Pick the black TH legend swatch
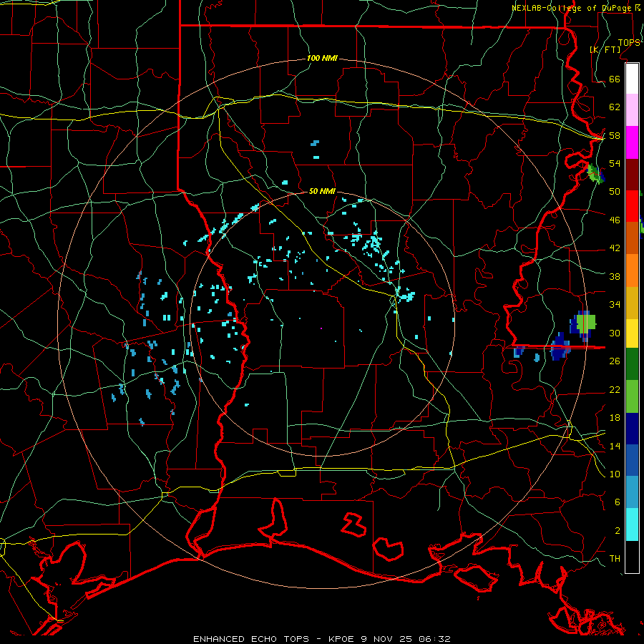Viewport: 644px width, 644px height. click(632, 556)
